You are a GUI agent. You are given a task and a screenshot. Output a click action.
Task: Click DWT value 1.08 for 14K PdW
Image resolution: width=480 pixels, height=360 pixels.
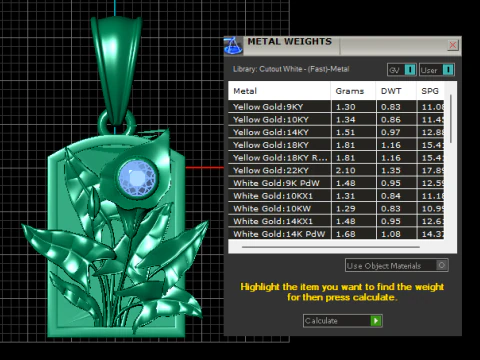click(x=391, y=234)
